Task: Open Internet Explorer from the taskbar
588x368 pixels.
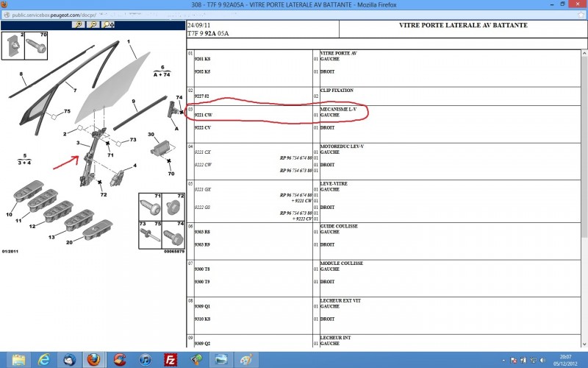Action: [x=43, y=359]
